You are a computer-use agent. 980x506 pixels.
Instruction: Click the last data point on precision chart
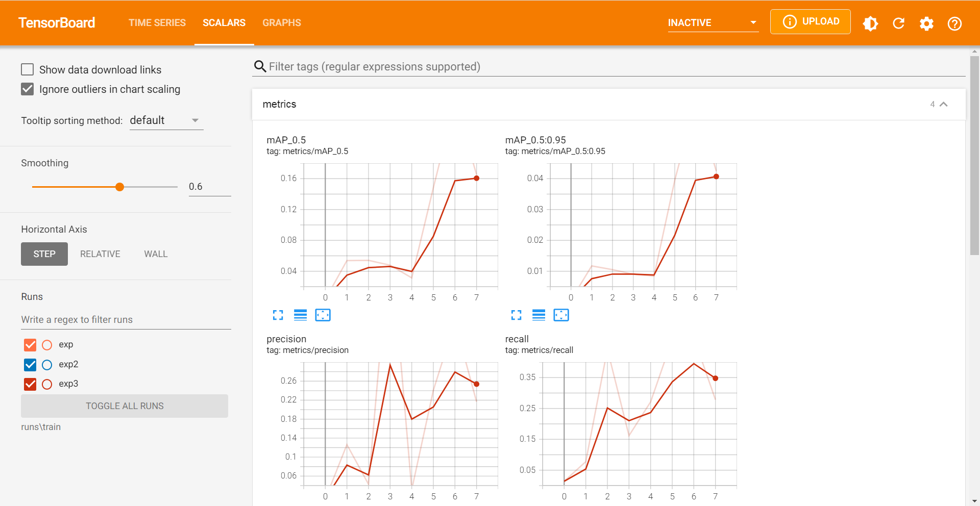click(x=476, y=384)
